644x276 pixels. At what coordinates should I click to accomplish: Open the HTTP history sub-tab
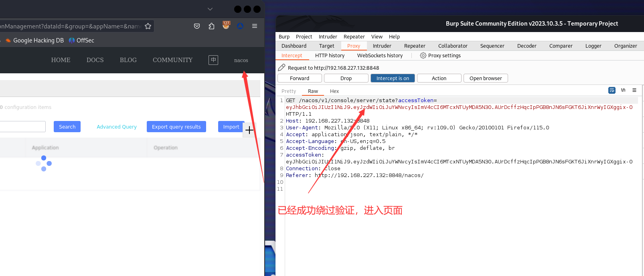(330, 56)
